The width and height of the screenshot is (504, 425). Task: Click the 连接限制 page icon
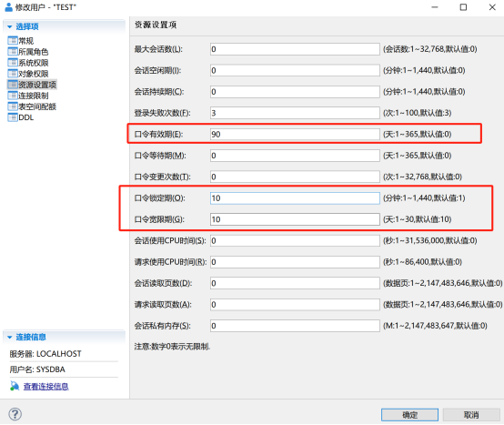pyautogui.click(x=13, y=96)
